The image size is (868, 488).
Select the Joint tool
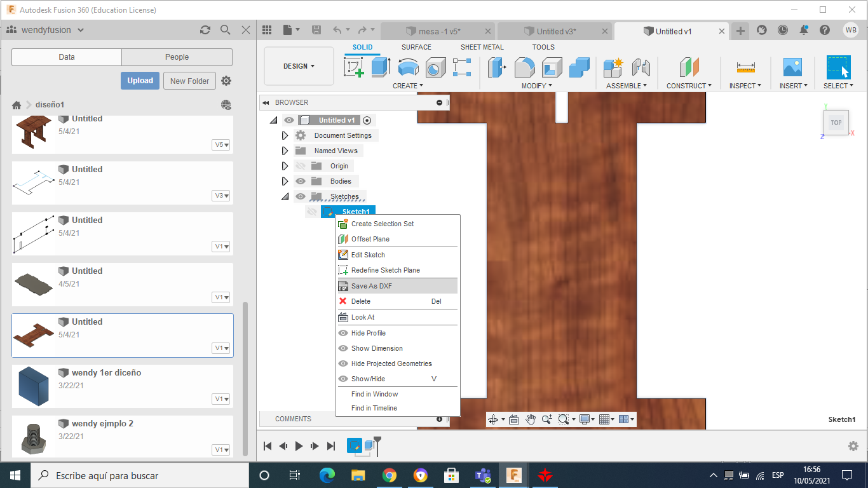[x=641, y=67]
